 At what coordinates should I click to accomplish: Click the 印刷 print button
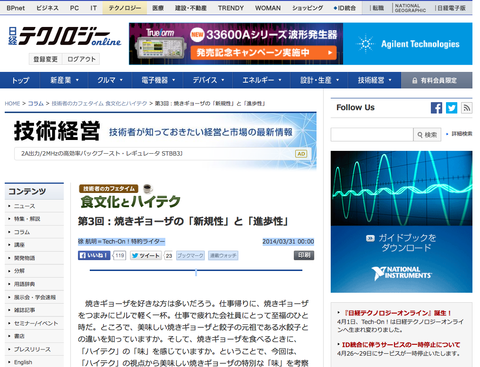click(x=304, y=255)
